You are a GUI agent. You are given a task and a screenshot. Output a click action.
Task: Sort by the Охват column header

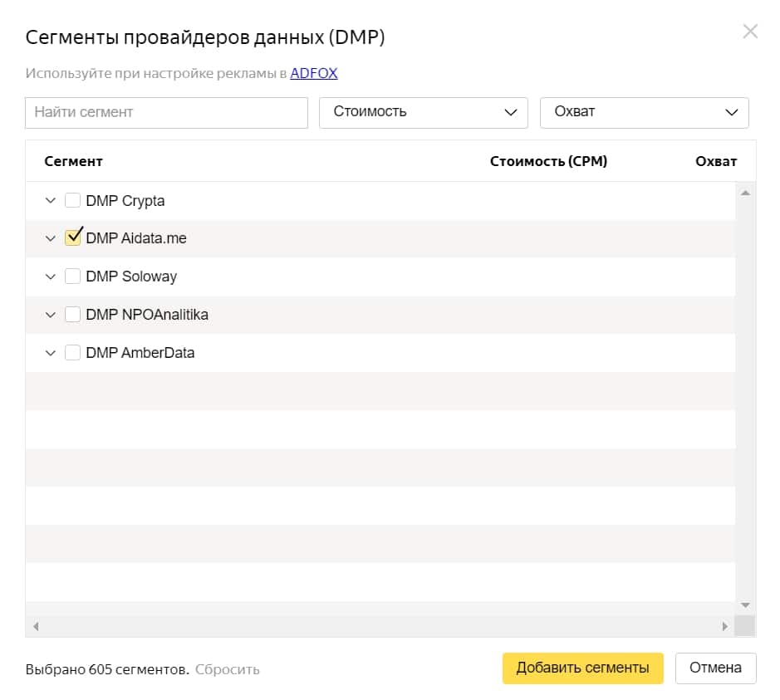click(x=716, y=161)
